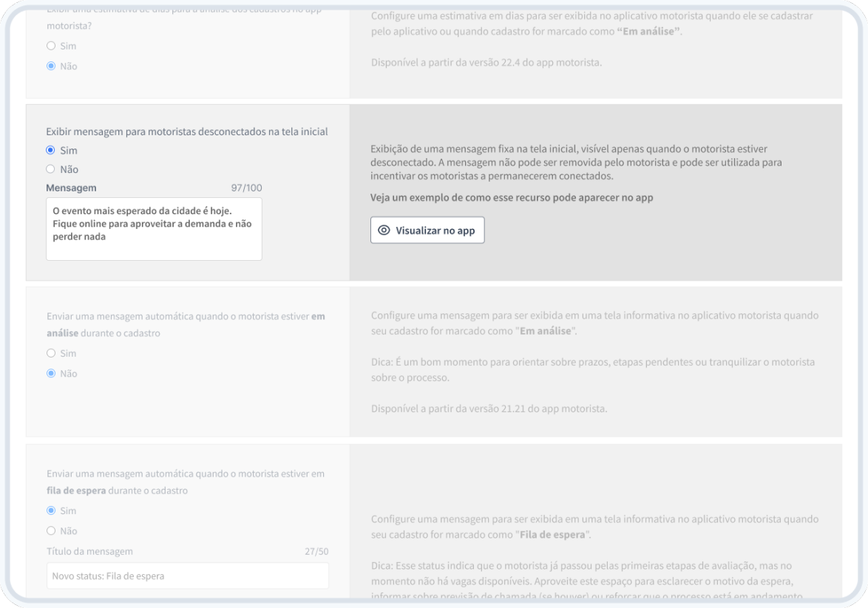Click the 27/50 title character counter
This screenshot has width=868, height=608.
316,551
